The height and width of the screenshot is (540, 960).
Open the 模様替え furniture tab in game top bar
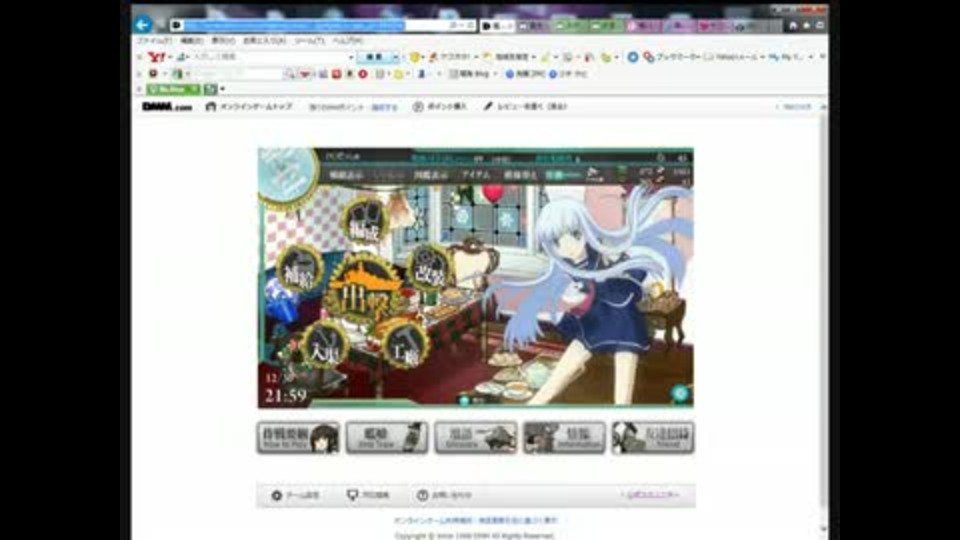(x=520, y=175)
